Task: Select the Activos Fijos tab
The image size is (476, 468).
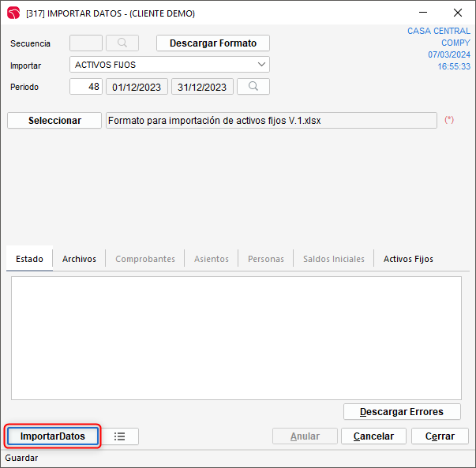Action: (408, 259)
